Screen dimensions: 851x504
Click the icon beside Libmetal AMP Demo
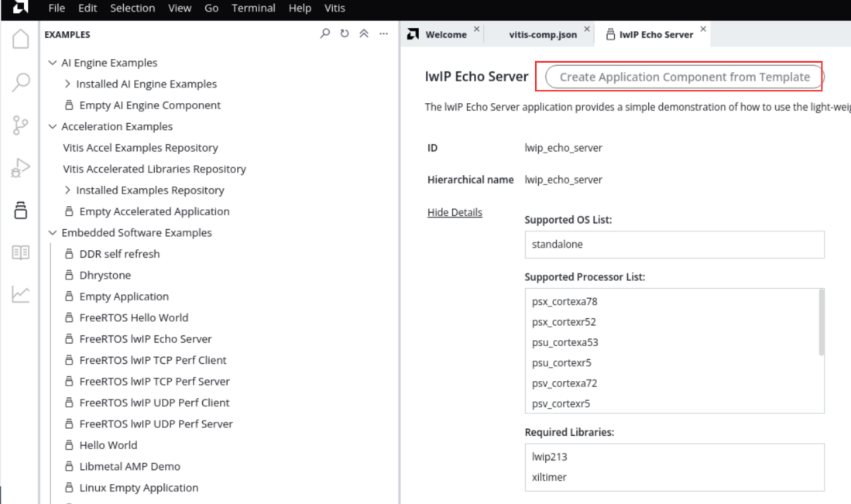point(69,466)
